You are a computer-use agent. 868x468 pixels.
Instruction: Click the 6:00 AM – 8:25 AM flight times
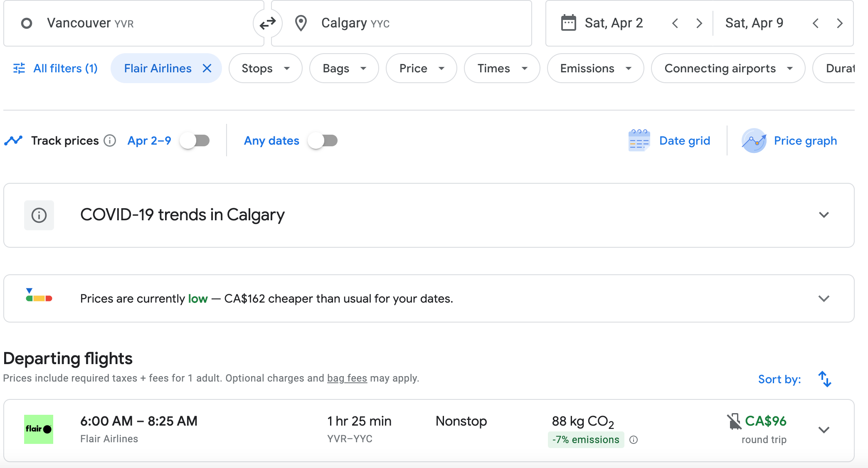tap(139, 421)
